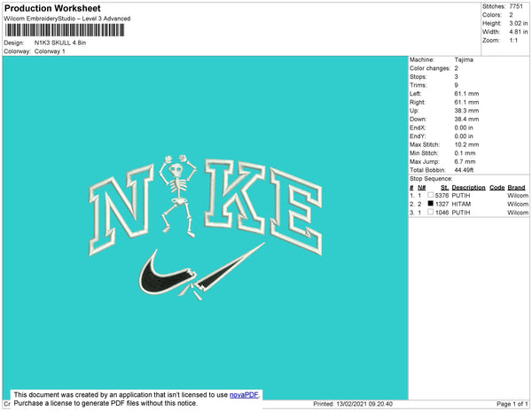
Task: Click the Code column header
Action: click(497, 188)
